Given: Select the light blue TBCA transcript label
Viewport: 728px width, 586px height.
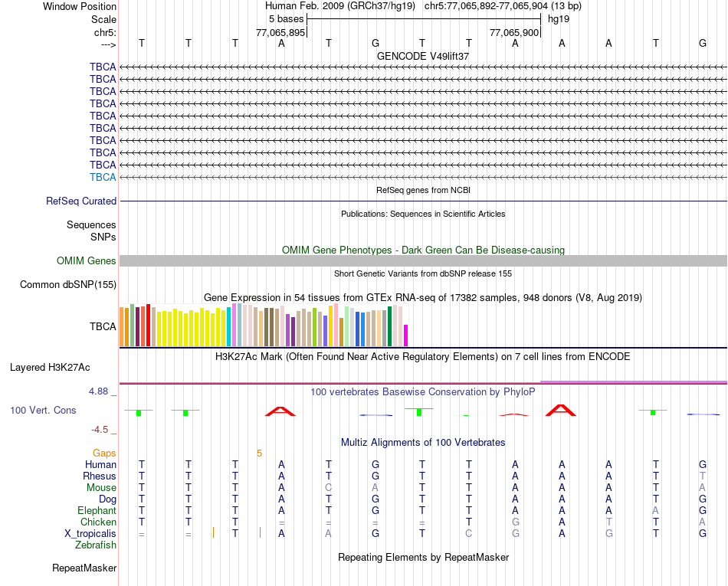Looking at the screenshot, I should (x=103, y=177).
